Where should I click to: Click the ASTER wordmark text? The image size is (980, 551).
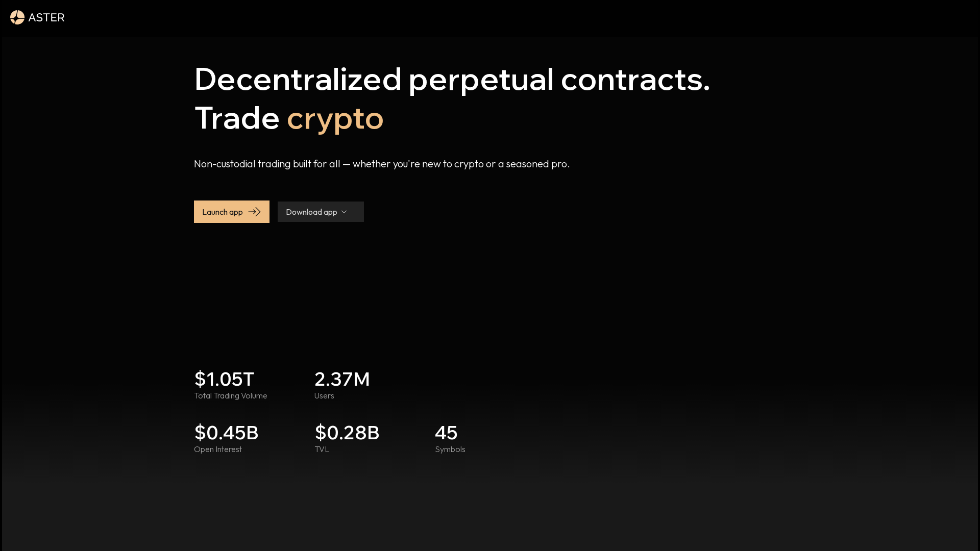point(46,17)
